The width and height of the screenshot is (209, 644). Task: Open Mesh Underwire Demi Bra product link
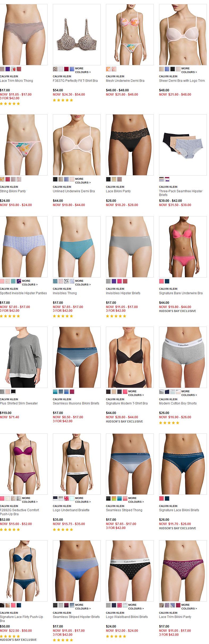pyautogui.click(x=125, y=81)
